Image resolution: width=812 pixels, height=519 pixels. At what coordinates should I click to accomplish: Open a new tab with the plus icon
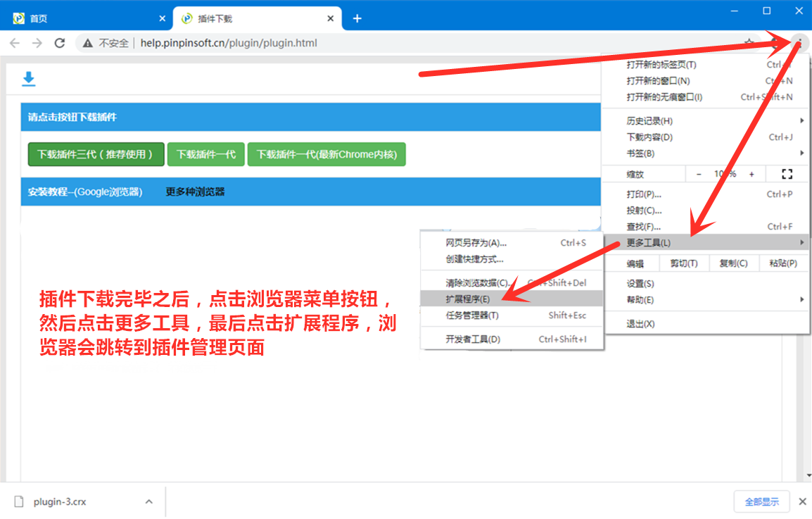pos(357,18)
